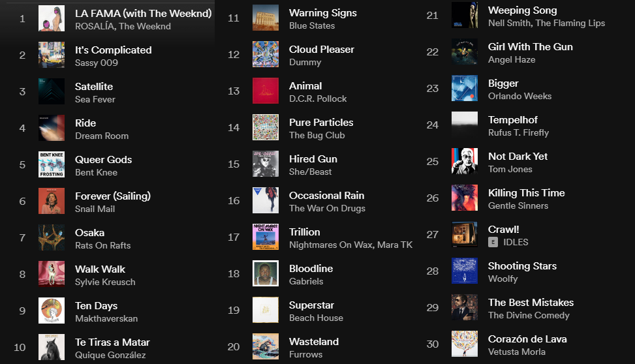
Task: Select the track Te Tiras a Matar
Action: [x=112, y=342]
